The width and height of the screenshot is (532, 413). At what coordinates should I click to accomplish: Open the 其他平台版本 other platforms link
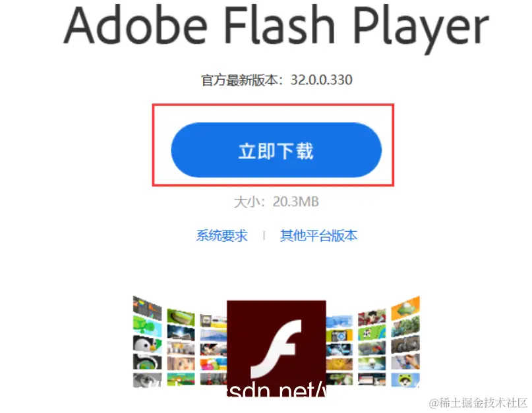(x=318, y=235)
